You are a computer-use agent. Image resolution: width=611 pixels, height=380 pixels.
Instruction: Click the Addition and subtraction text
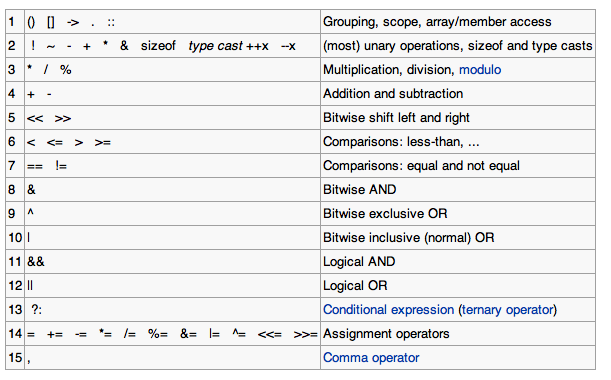[x=393, y=94]
